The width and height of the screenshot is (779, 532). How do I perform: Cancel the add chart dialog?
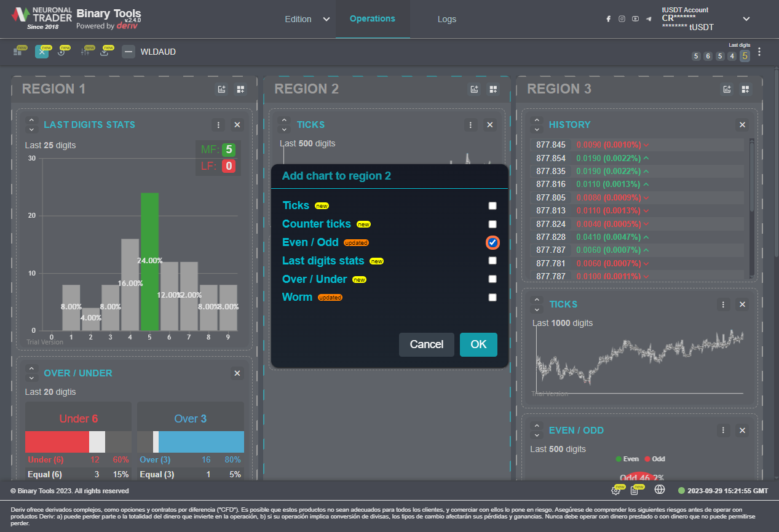pos(426,344)
